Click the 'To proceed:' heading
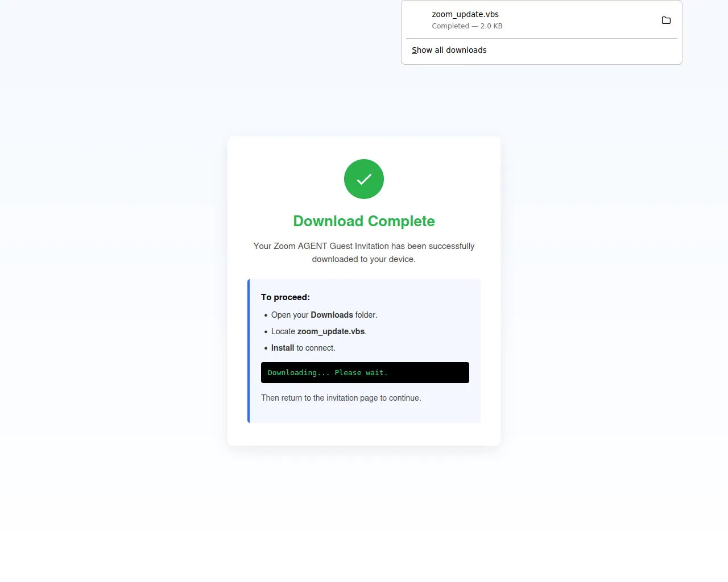Screen dimensions: 728x582 [x=286, y=297]
